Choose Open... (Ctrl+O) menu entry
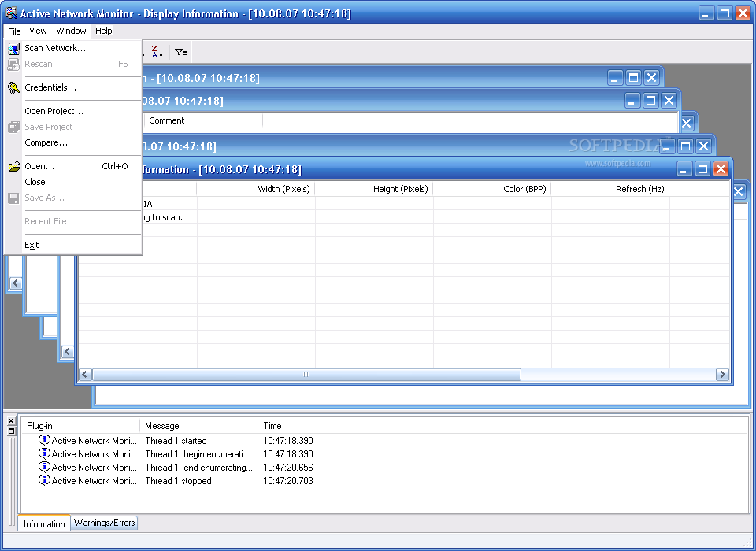Image resolution: width=756 pixels, height=551 pixels. (x=74, y=166)
